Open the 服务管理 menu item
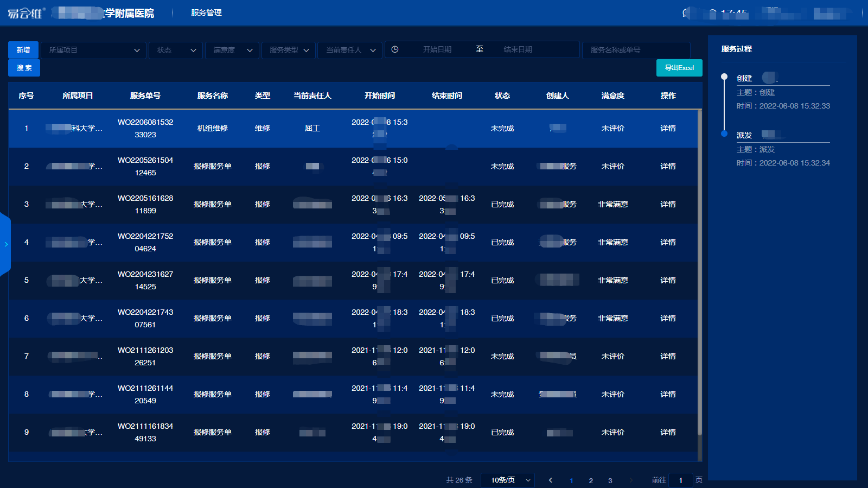 (206, 12)
